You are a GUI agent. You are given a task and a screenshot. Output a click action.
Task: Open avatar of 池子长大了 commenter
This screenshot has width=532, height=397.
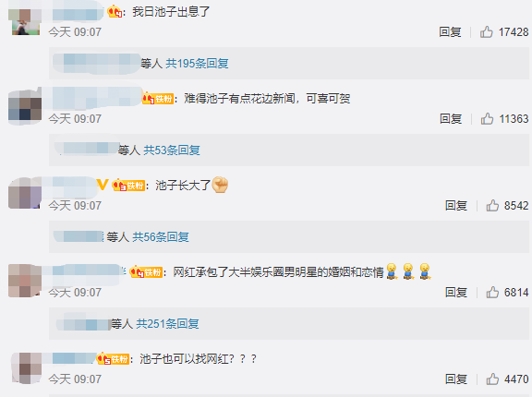point(25,193)
